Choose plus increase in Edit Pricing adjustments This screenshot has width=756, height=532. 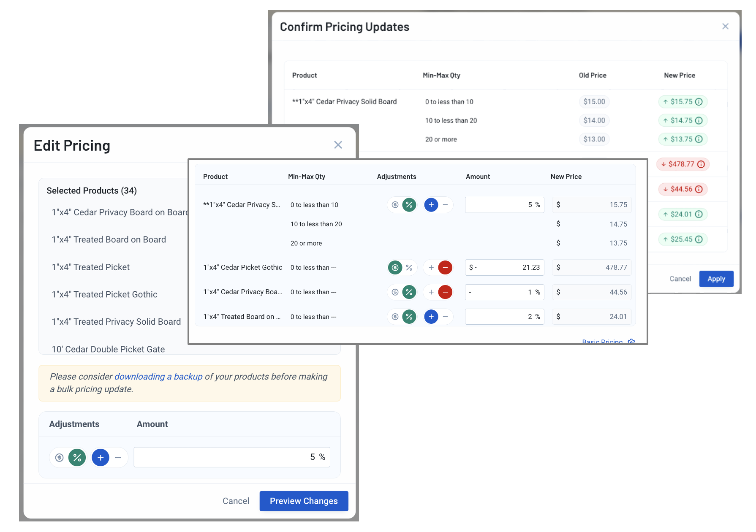101,457
